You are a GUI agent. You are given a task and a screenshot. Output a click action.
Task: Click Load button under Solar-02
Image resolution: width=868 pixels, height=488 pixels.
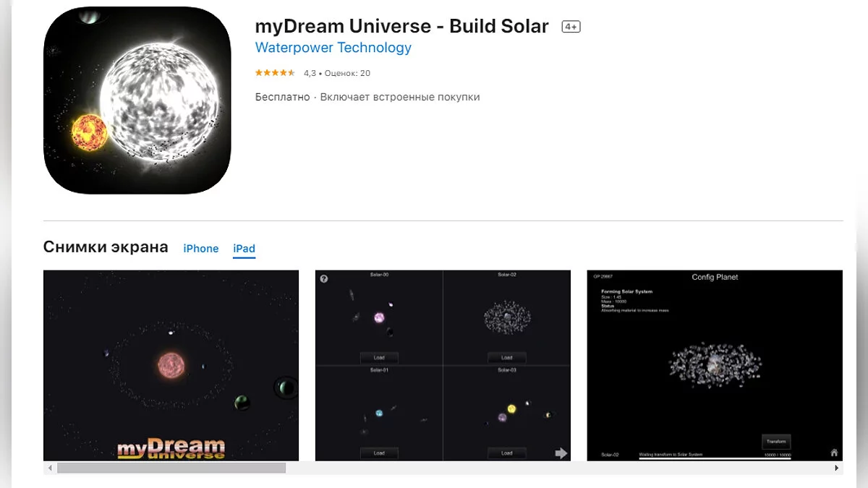coord(507,358)
